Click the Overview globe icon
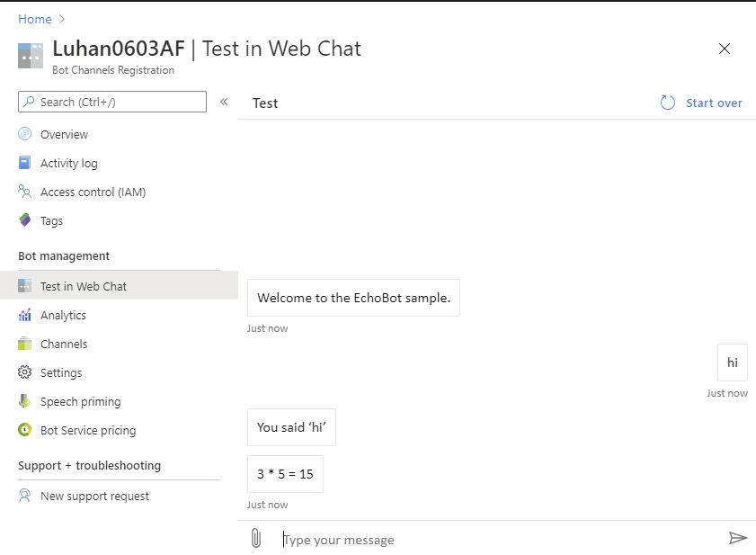 24,134
